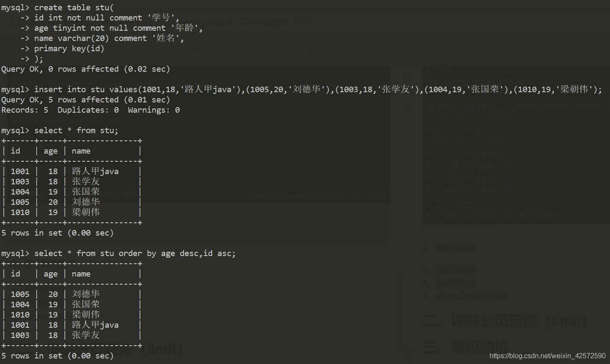
Task: Click 'Query OK, 0 rows affected (0.02 sec)'
Action: coord(85,69)
